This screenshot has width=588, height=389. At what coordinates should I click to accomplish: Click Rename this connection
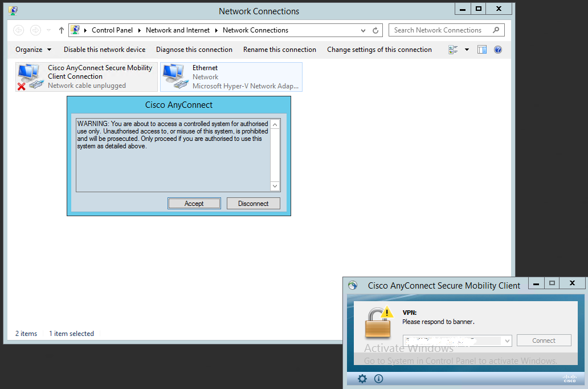(280, 50)
